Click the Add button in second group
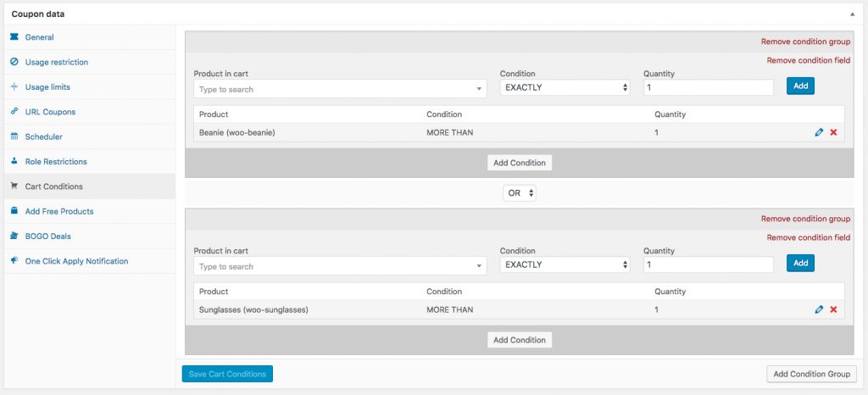Viewport: 868px width, 395px height. tap(800, 264)
